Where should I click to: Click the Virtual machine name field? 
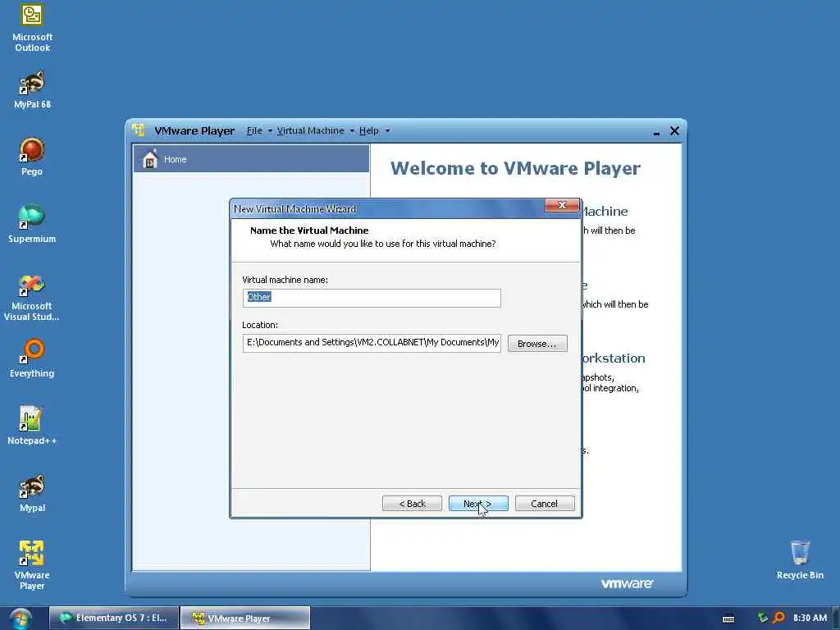tap(372, 298)
